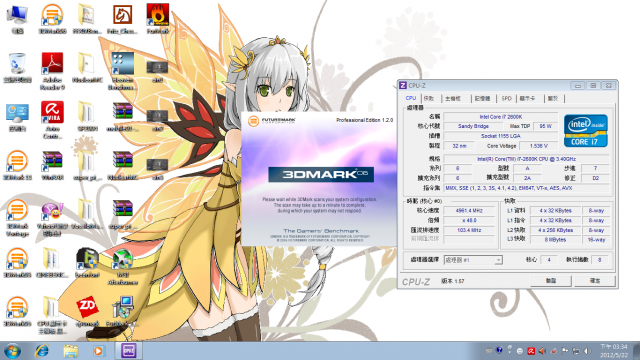Open the Recycle Bin on the desktop
The width and height of the screenshot is (640, 360).
[17, 67]
